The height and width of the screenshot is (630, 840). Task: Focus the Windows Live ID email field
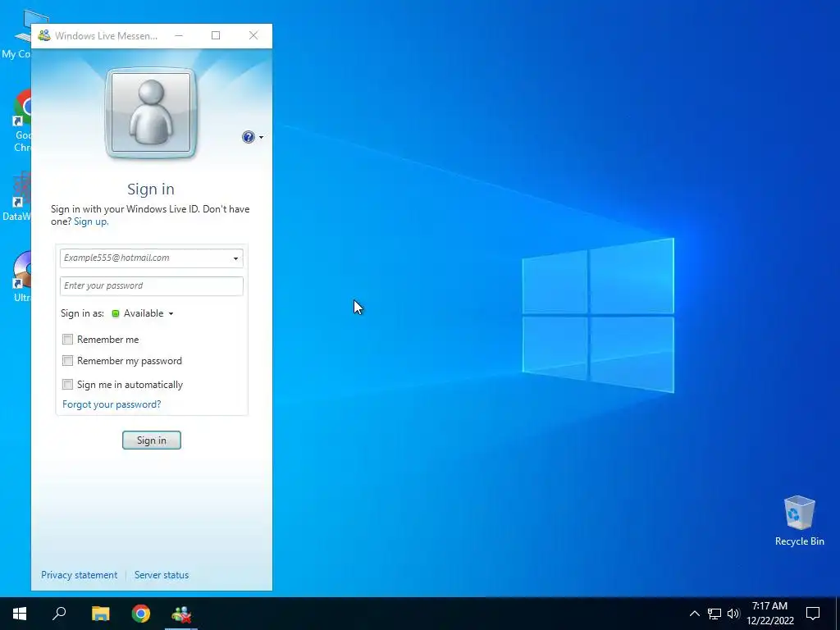pyautogui.click(x=151, y=258)
